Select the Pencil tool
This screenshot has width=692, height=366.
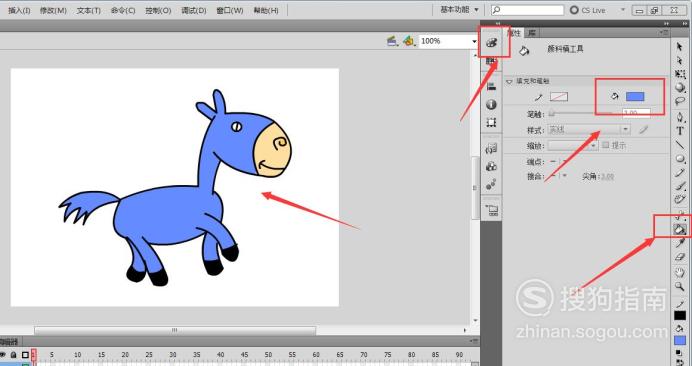click(680, 173)
